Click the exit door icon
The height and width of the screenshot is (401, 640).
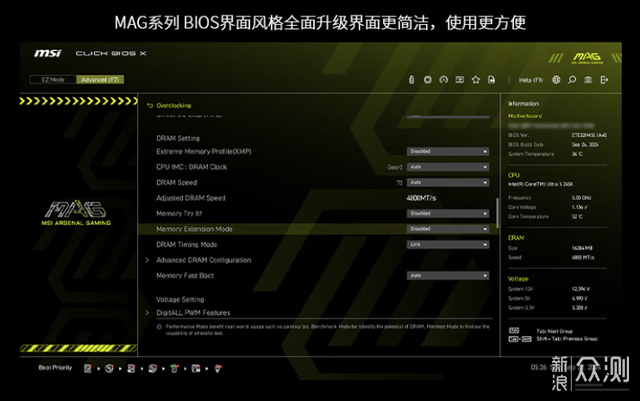[x=604, y=80]
